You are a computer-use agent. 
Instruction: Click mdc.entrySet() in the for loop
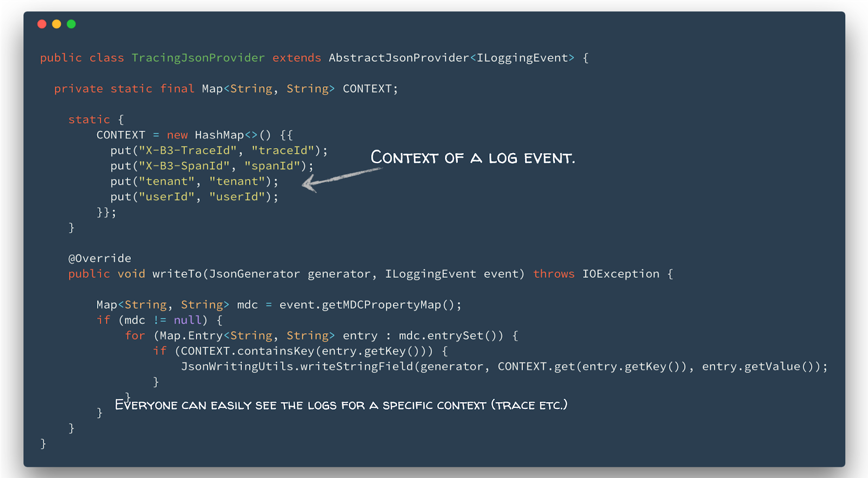[x=451, y=336]
